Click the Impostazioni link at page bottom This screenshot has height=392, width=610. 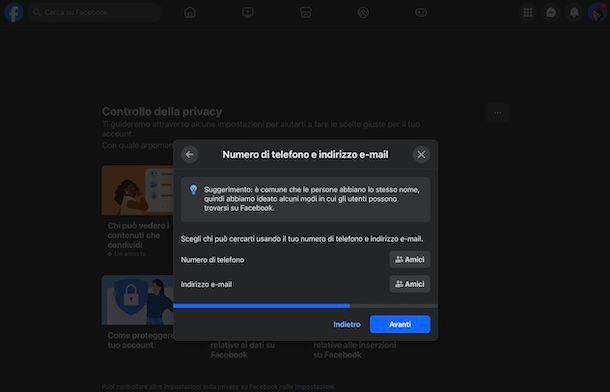314,387
